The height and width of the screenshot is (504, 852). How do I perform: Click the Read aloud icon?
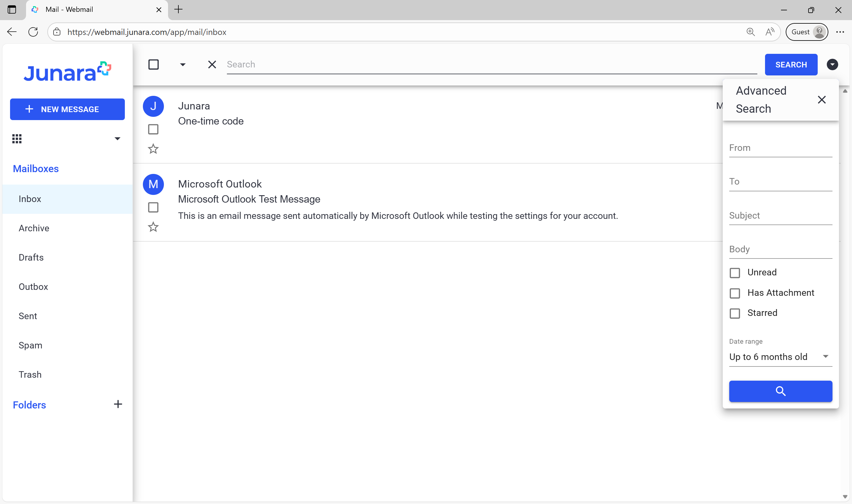click(770, 32)
